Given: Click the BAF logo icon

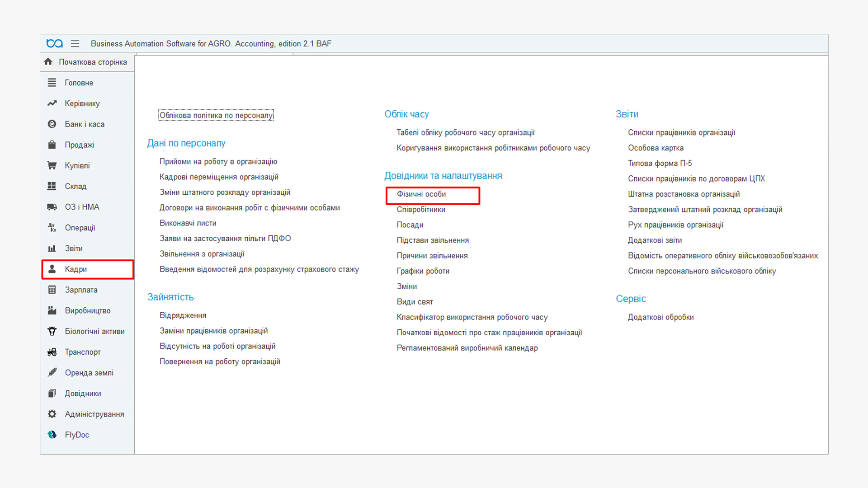Looking at the screenshot, I should point(55,43).
